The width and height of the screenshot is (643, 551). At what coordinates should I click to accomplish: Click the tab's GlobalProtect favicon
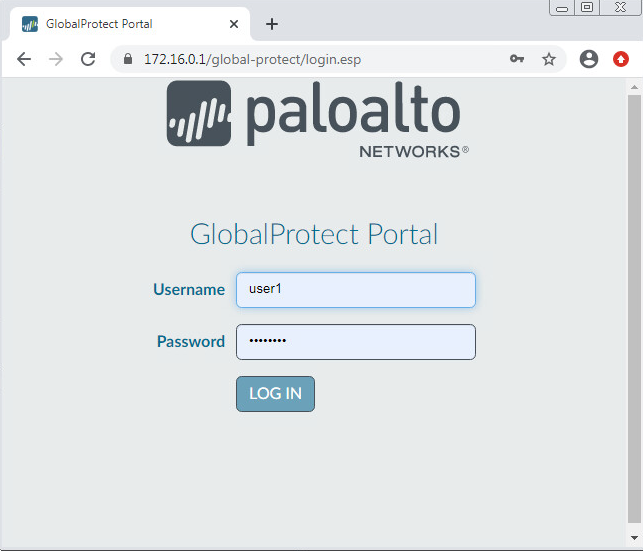pos(30,24)
